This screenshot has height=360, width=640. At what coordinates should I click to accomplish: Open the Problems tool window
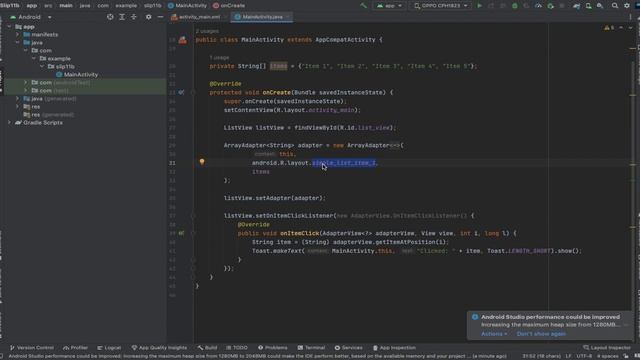273,348
